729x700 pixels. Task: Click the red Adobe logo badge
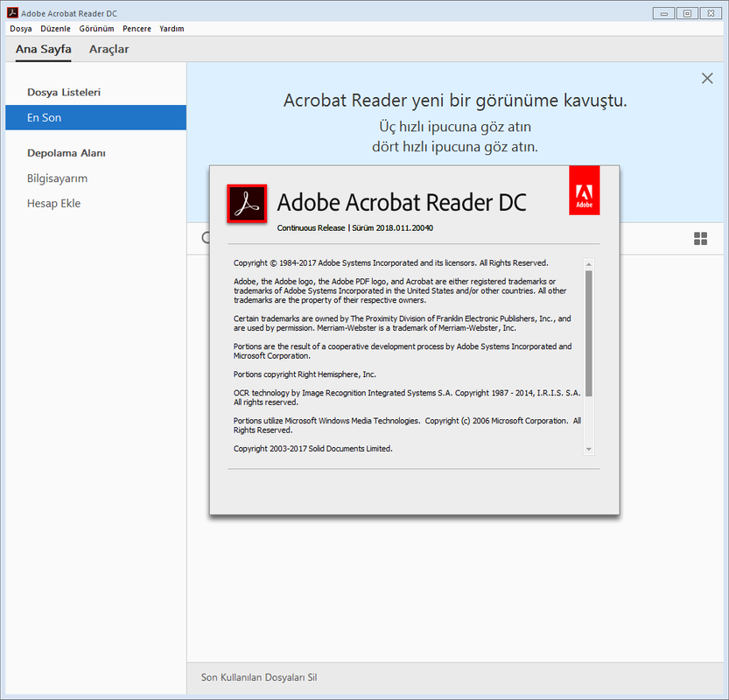pyautogui.click(x=585, y=191)
